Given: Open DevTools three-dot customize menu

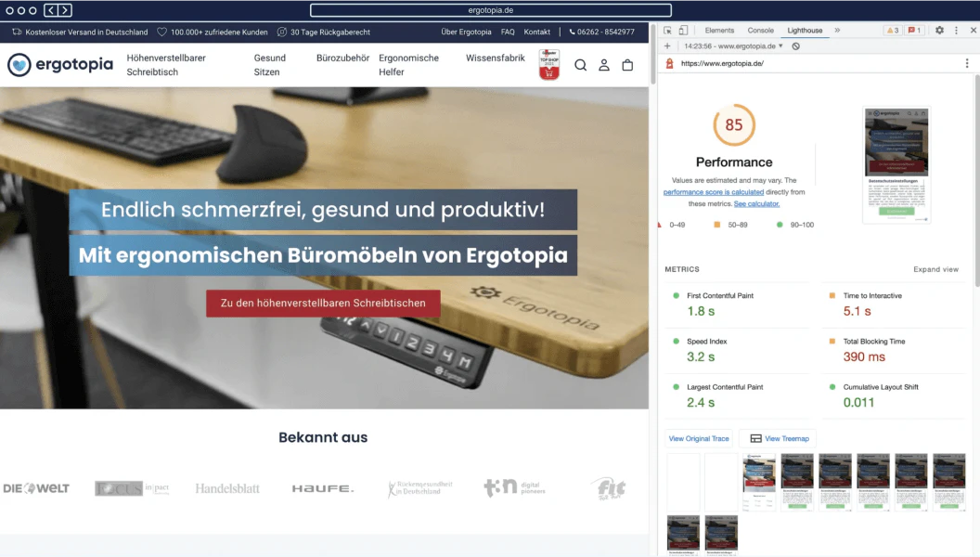Looking at the screenshot, I should coord(956,30).
